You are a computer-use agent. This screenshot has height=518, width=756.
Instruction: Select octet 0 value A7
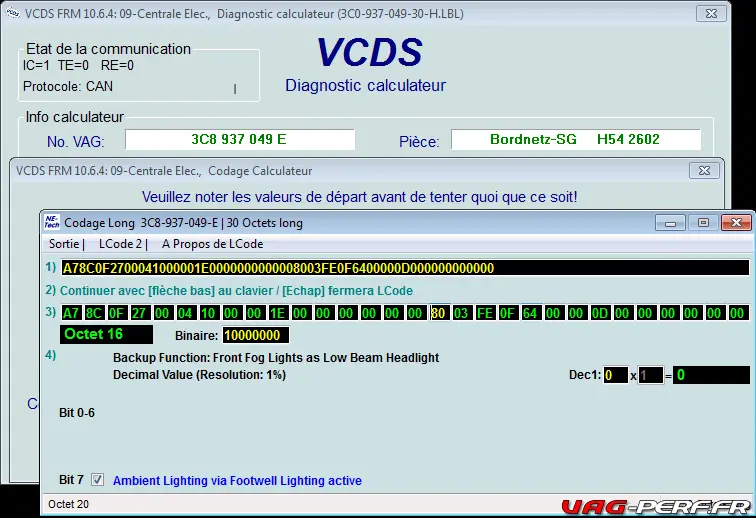pos(71,313)
